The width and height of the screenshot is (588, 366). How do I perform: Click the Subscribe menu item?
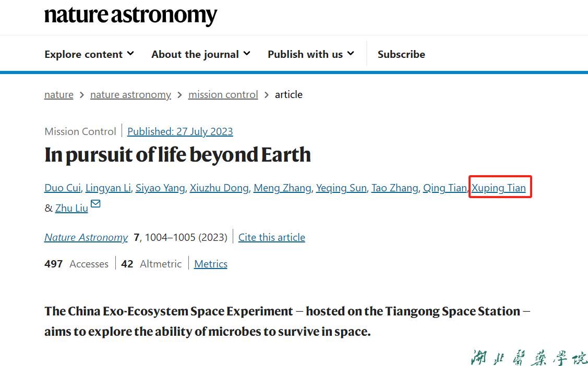[x=401, y=54]
